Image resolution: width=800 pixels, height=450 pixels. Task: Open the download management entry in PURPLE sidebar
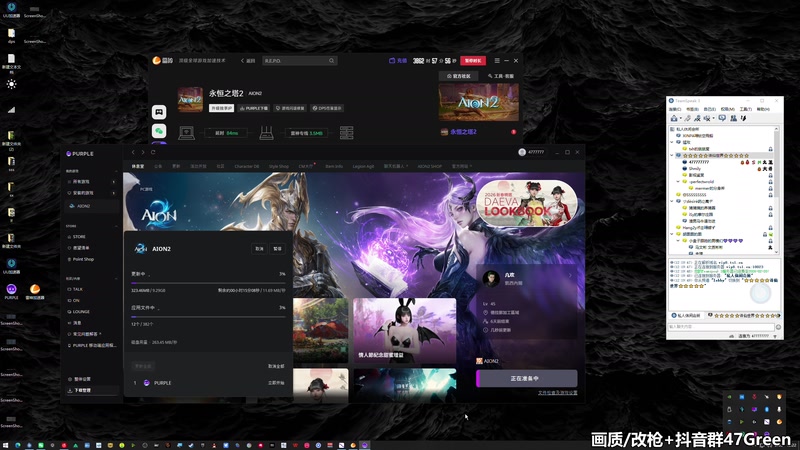pyautogui.click(x=91, y=390)
